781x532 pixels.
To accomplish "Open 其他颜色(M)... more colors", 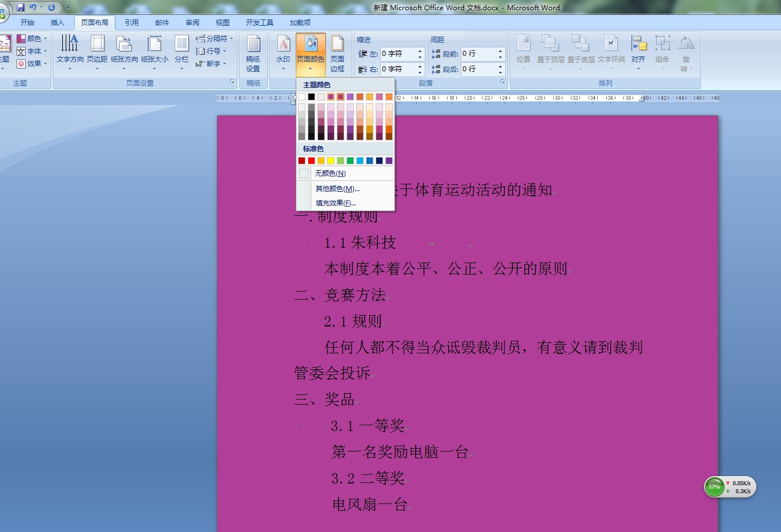I will click(345, 189).
